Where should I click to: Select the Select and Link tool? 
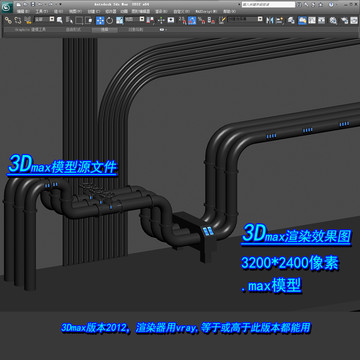[x=8, y=20]
